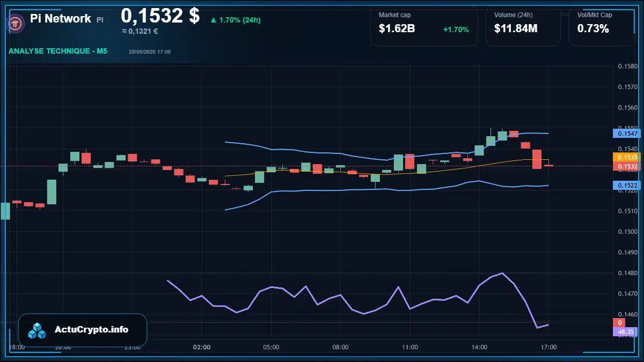Screen dimensions: 644x362
Task: Click the blue 0.1547 upper band tag
Action: (x=627, y=132)
